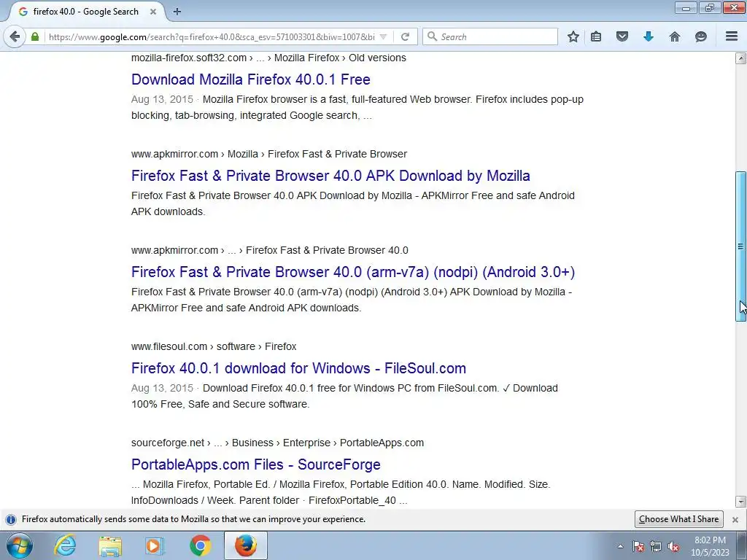Open the arm-v7a nodpi Android 3.0+ result
This screenshot has height=560, width=747.
tap(353, 272)
